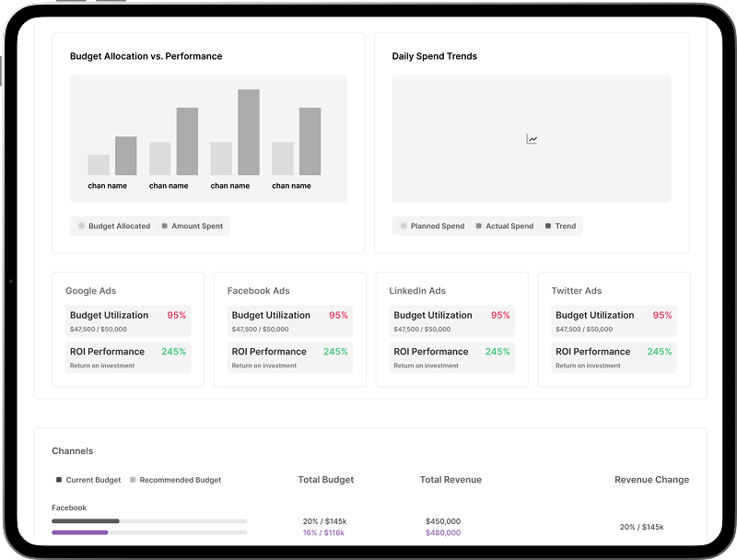This screenshot has width=737, height=560.
Task: Click the Daily Spend Trends title
Action: (x=434, y=56)
